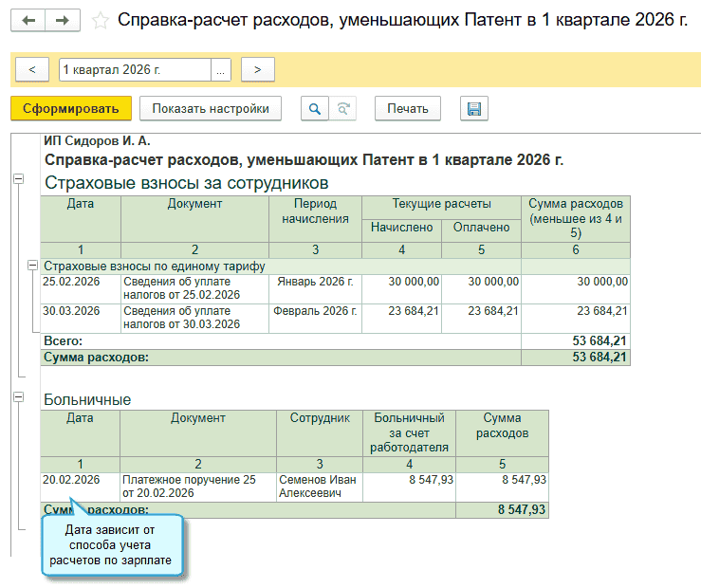The width and height of the screenshot is (701, 588).
Task: Click the back navigation arrow
Action: 29,20
